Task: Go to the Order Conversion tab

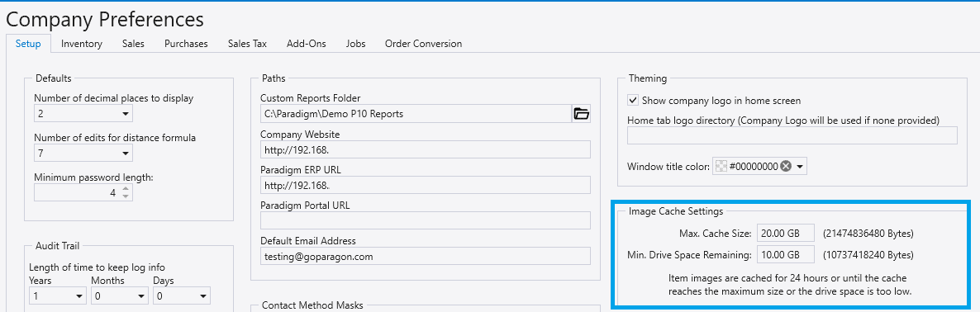Action: click(423, 44)
